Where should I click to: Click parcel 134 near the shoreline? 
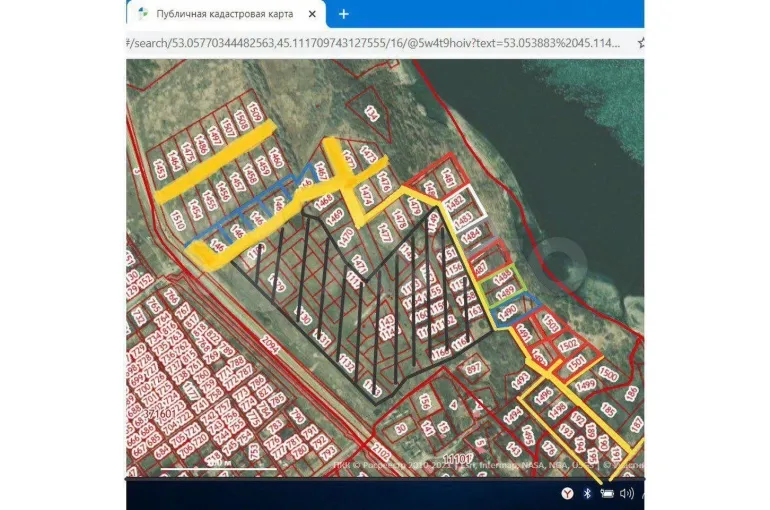(x=373, y=113)
